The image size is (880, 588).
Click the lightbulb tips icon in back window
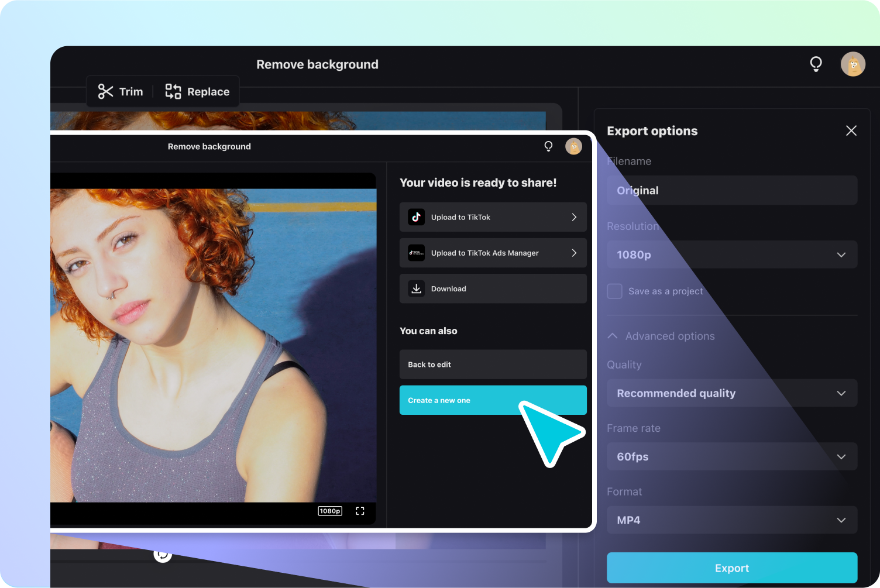tap(816, 64)
